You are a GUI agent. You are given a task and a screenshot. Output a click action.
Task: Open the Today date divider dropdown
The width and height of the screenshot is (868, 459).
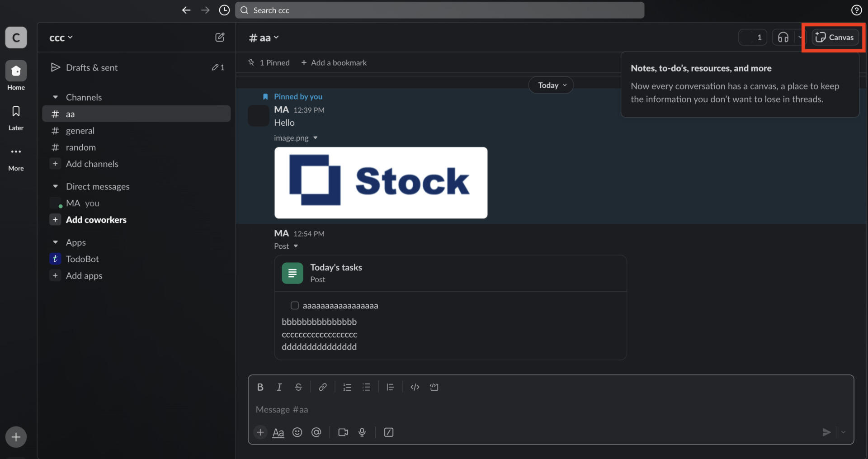pyautogui.click(x=551, y=85)
